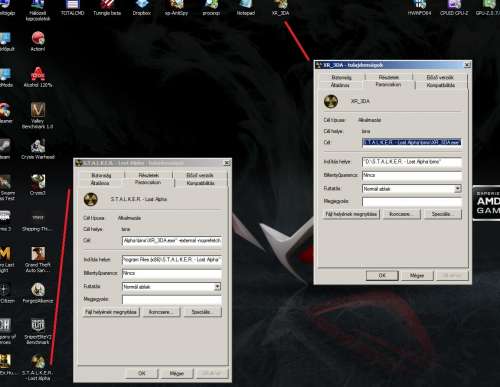The height and width of the screenshot is (387, 500).
Task: Launch the TOTALCMD desktop shortcut
Action: click(x=72, y=8)
